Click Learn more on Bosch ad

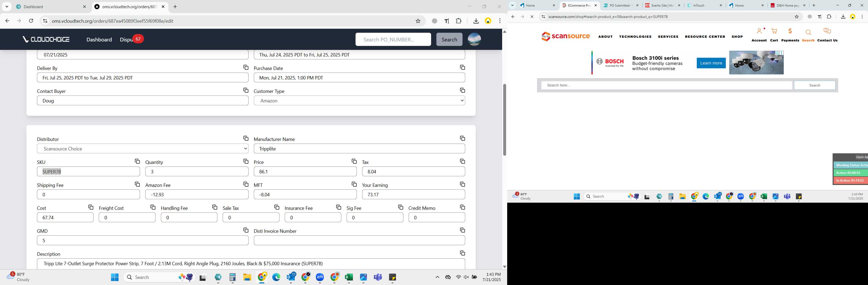[711, 63]
